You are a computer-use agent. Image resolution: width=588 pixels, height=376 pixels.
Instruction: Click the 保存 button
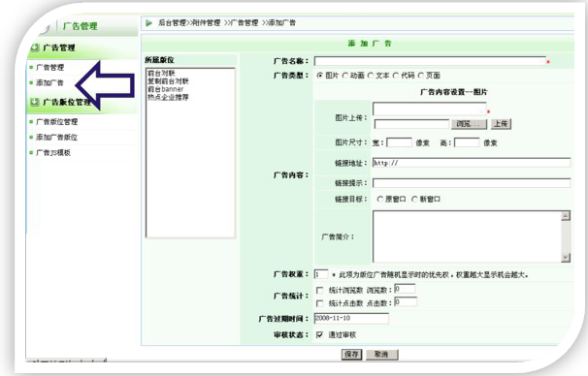(x=351, y=355)
